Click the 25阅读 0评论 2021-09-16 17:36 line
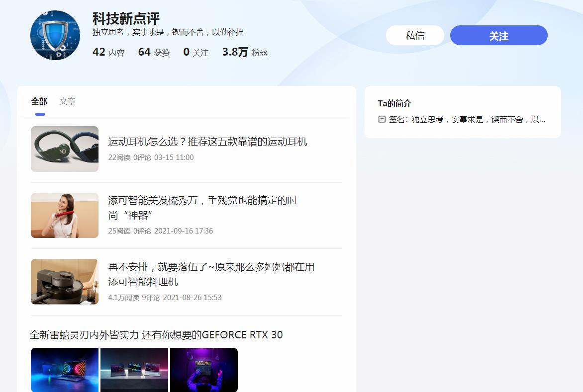Image resolution: width=583 pixels, height=392 pixels. (x=161, y=231)
